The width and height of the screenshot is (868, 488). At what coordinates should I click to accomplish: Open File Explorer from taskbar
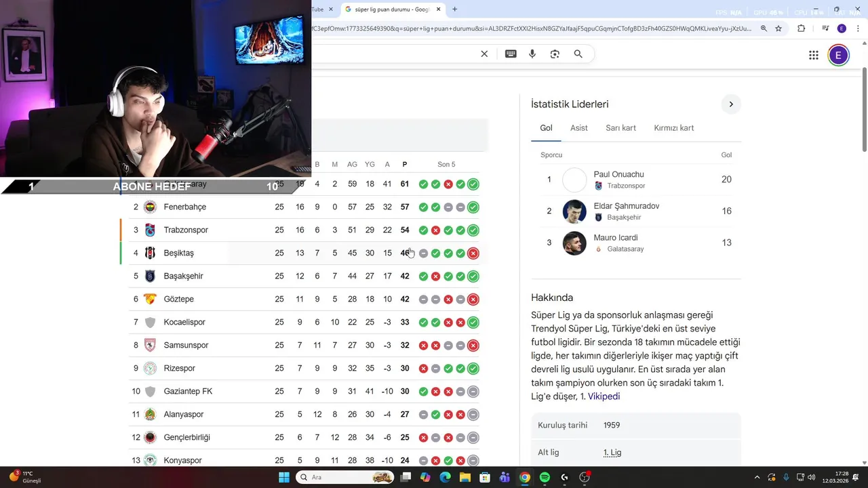465,477
